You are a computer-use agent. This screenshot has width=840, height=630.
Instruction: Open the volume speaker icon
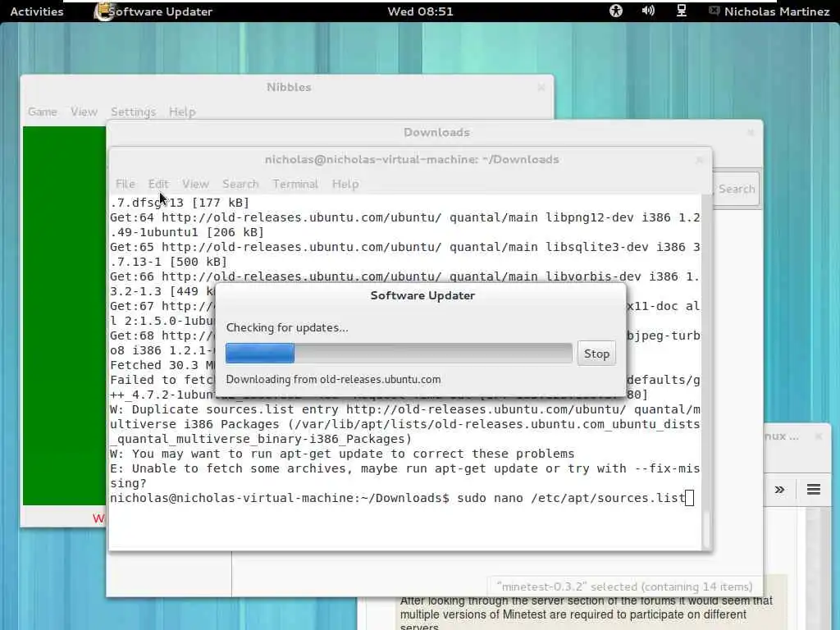tap(648, 11)
